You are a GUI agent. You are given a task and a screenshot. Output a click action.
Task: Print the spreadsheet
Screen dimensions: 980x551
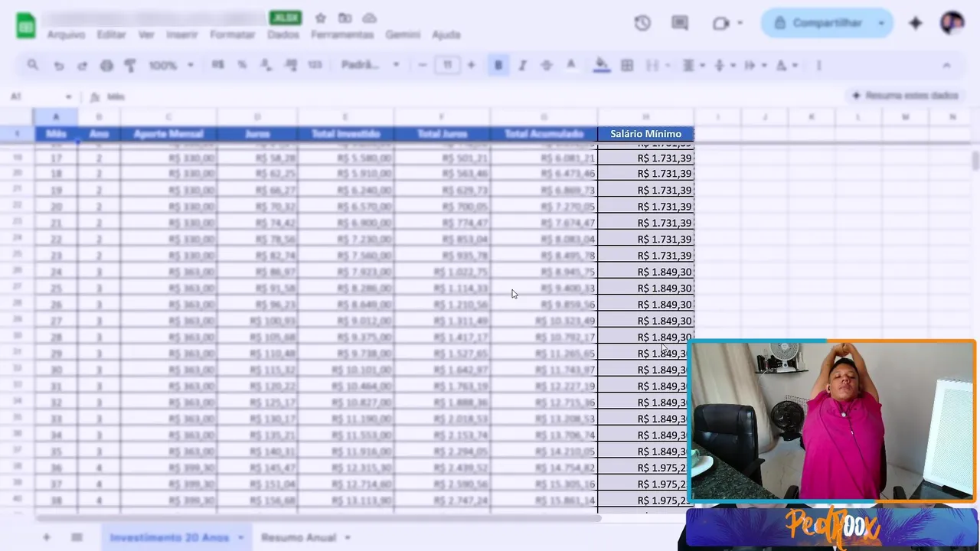(x=106, y=66)
